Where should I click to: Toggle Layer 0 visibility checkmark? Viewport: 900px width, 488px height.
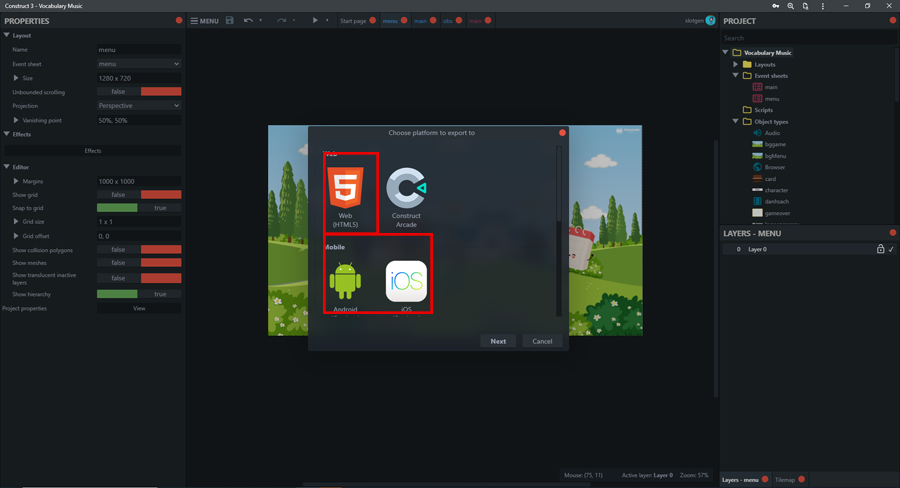pyautogui.click(x=891, y=249)
